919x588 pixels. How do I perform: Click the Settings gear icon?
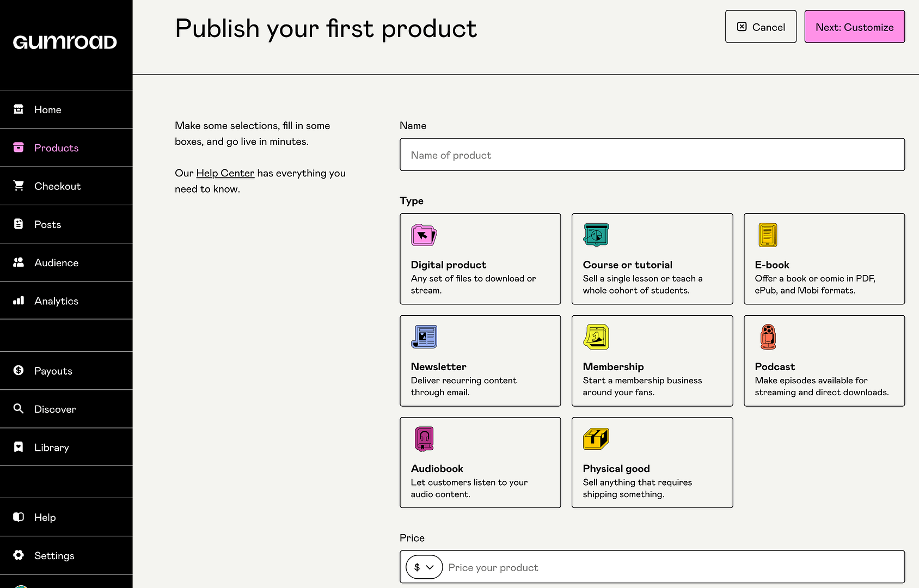click(19, 555)
